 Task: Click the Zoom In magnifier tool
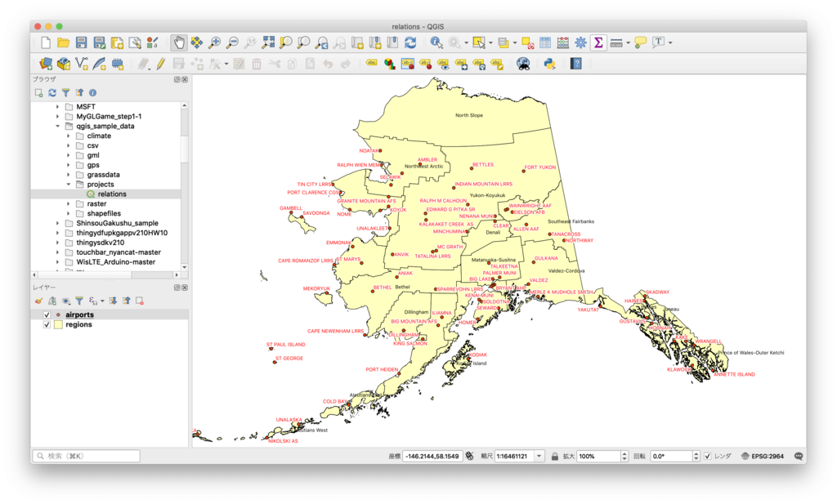click(214, 42)
